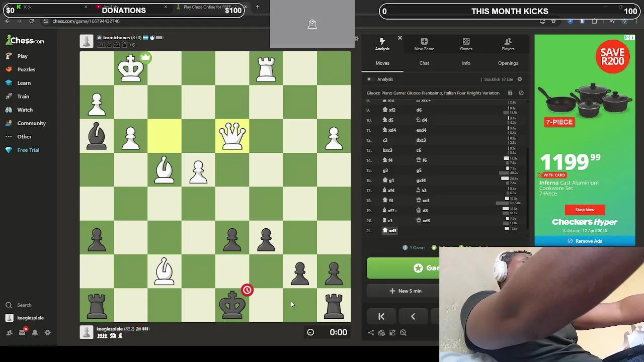Open the Chat sub-tab
Screen dimensions: 644x362
(424, 63)
